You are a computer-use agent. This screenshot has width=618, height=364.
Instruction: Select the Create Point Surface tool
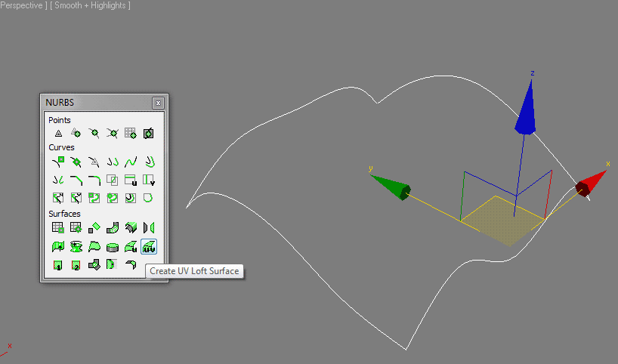pos(76,228)
